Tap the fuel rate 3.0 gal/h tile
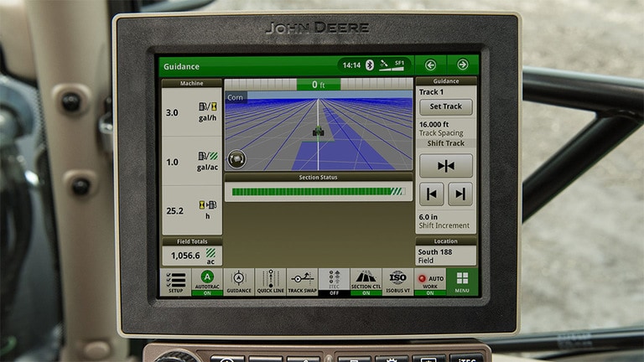Viewport: 644px width, 362px height. [192, 112]
